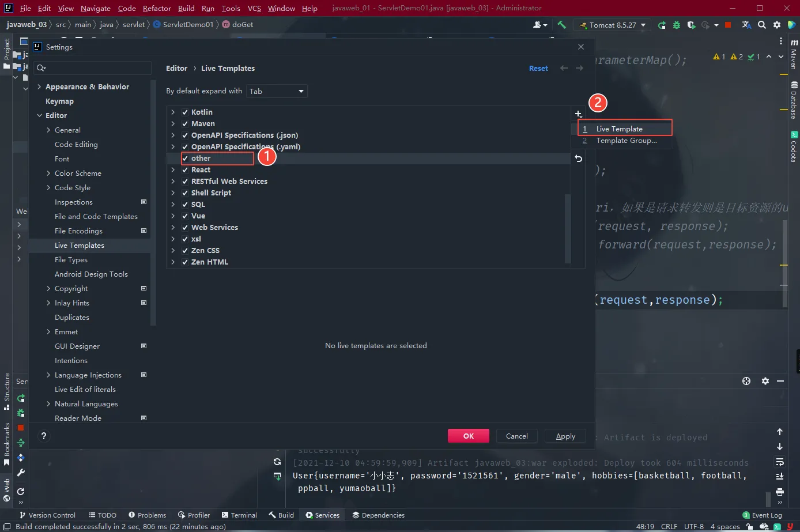Click the user account icon in toolbar

pos(539,25)
